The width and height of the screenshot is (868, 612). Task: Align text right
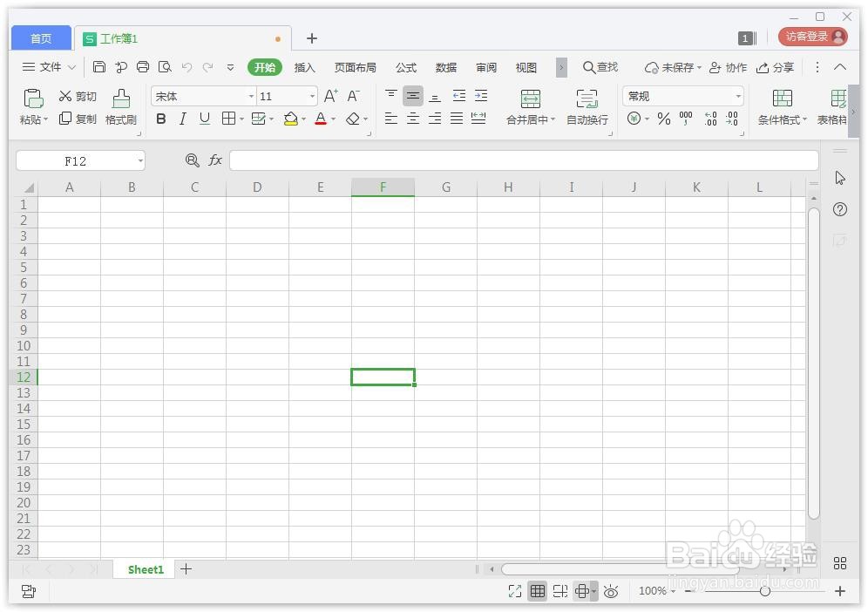click(435, 118)
